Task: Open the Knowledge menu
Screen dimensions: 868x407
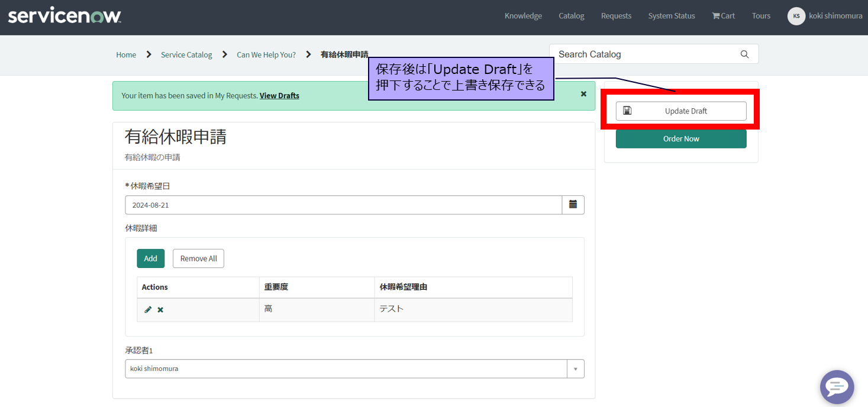Action: coord(523,16)
